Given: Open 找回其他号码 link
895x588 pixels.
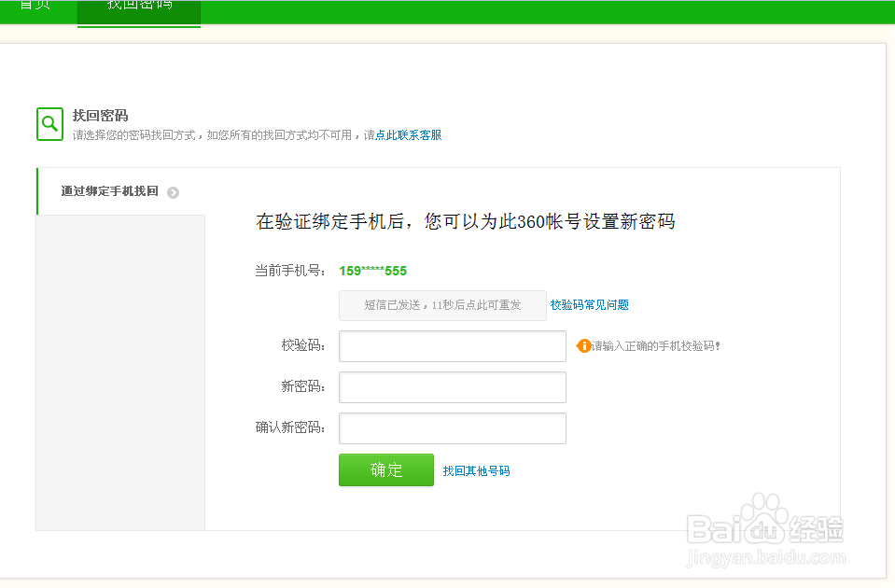Looking at the screenshot, I should (x=476, y=471).
